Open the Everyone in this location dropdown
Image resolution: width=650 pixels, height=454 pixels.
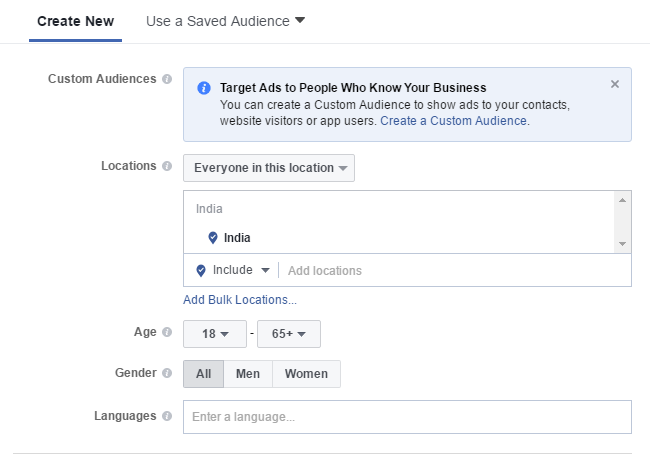click(x=269, y=168)
